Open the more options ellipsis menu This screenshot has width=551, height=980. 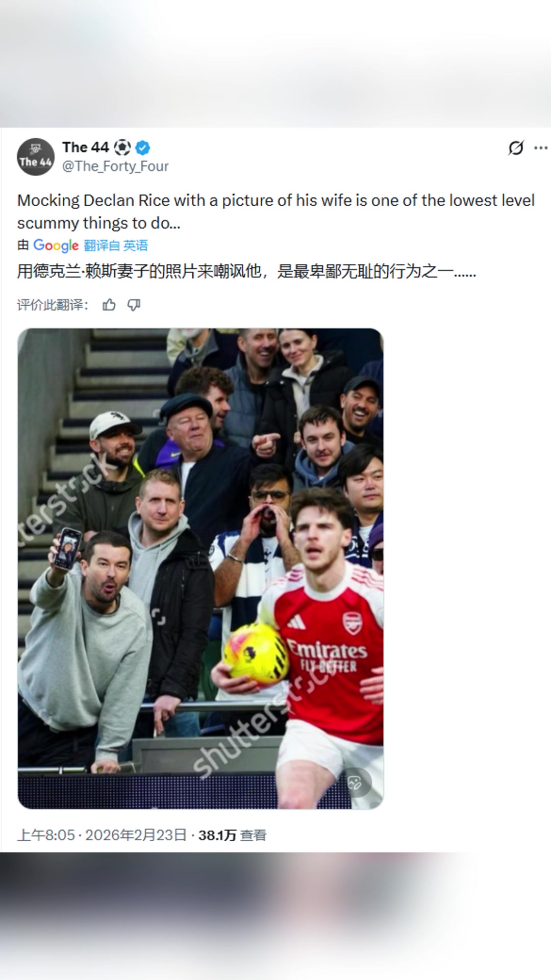point(540,148)
